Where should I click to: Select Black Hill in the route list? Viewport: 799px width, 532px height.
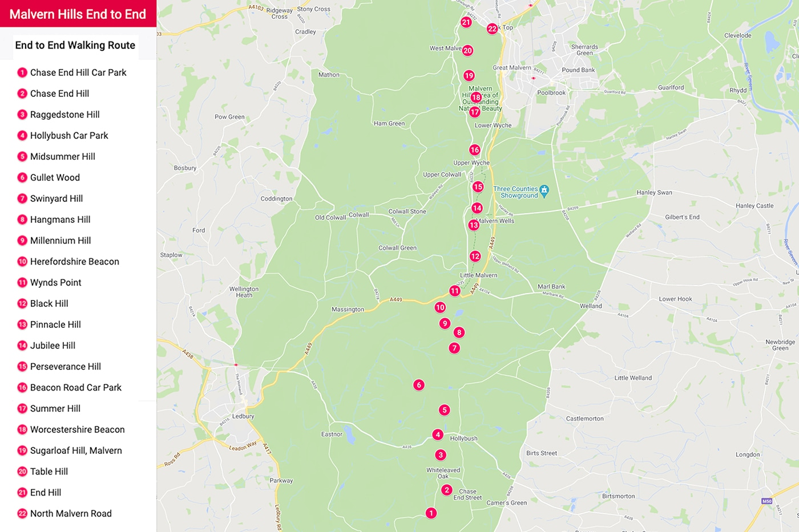tap(49, 303)
